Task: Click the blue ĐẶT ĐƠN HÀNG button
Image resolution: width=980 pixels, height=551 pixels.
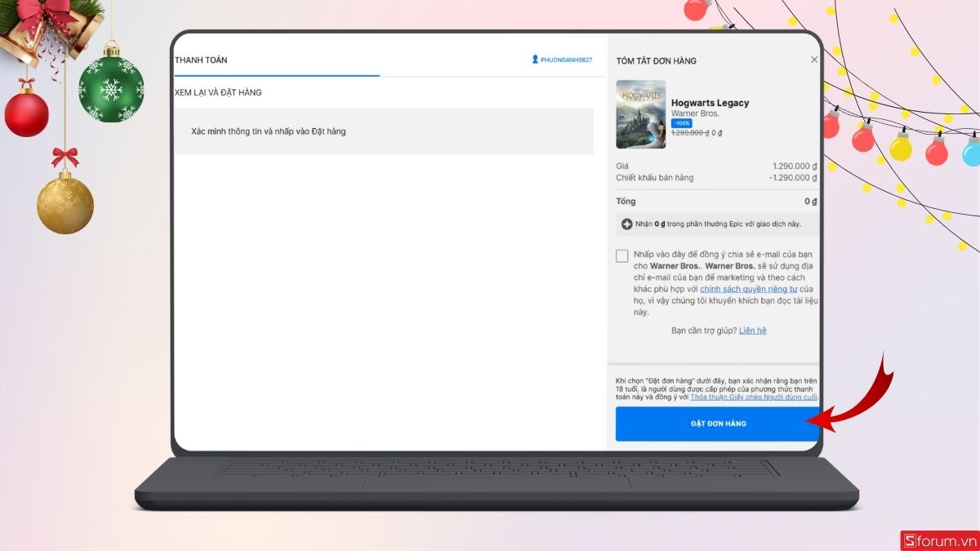Action: 717,424
